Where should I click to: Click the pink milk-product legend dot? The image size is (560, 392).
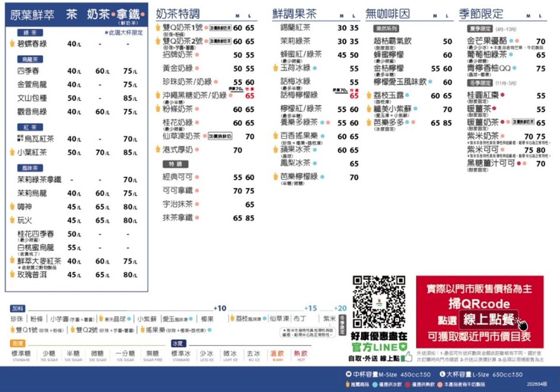pyautogui.click(x=439, y=385)
